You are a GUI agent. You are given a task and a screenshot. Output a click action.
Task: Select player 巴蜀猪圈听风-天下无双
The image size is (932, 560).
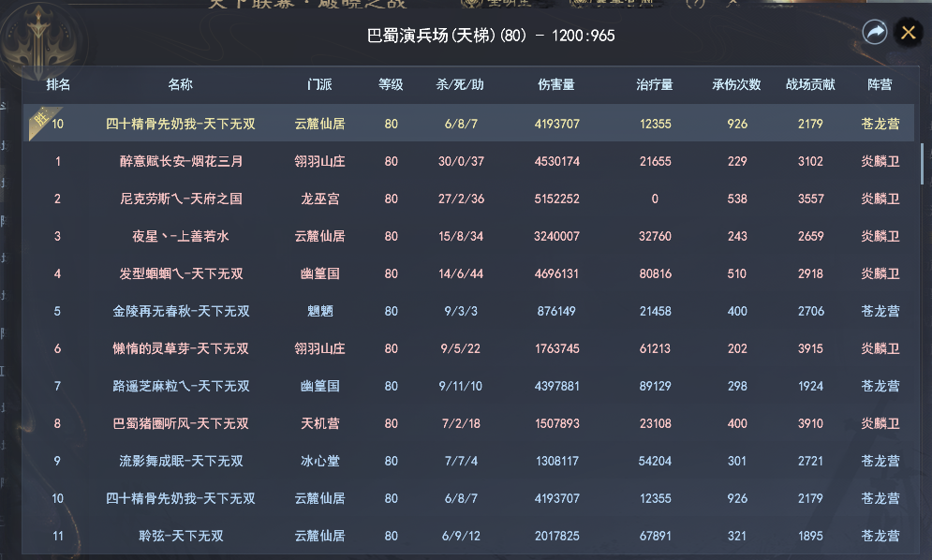click(x=181, y=423)
